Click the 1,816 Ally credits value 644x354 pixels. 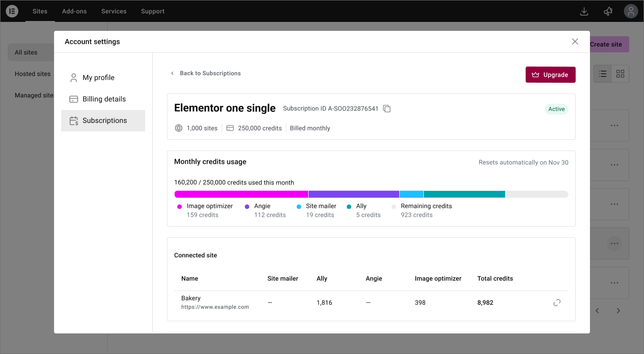[x=324, y=303]
